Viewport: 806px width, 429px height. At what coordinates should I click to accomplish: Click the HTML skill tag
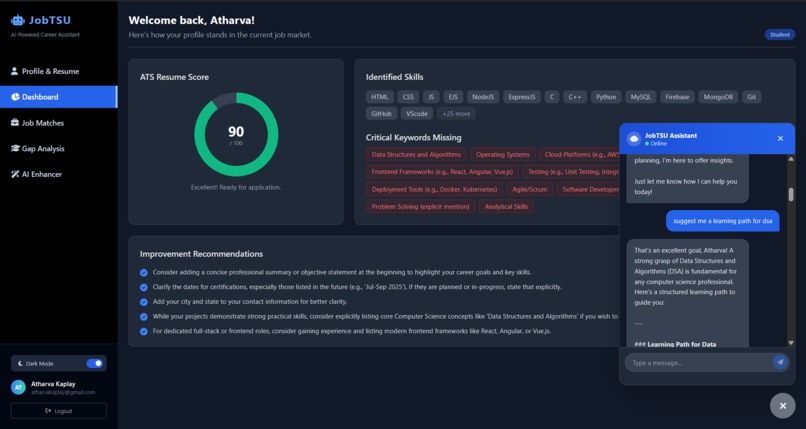[380, 97]
